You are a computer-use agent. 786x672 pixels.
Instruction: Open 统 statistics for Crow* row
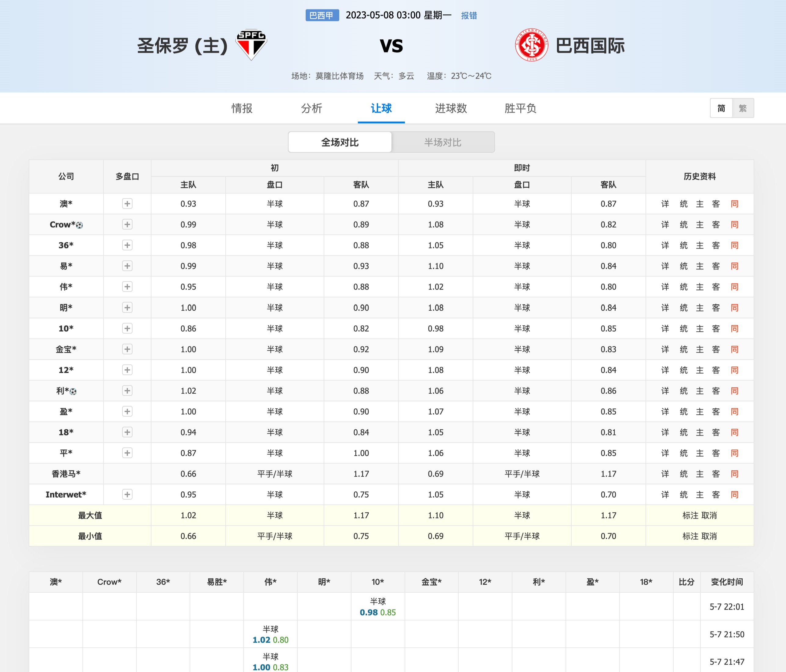click(684, 224)
